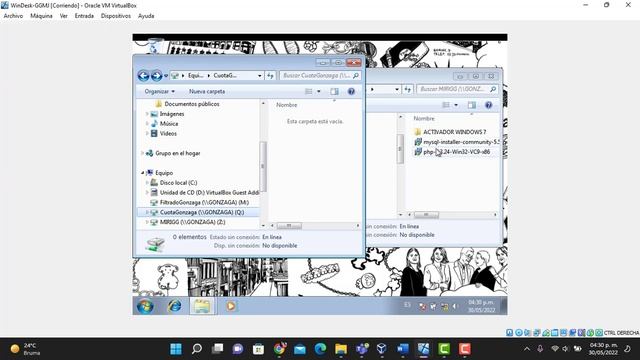Expand Disco local (C:) node
Screen dimensions: 640x360
coord(147,183)
